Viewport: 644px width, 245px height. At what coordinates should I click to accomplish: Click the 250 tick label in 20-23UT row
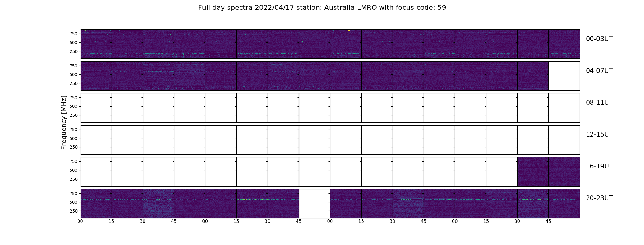coord(74,211)
